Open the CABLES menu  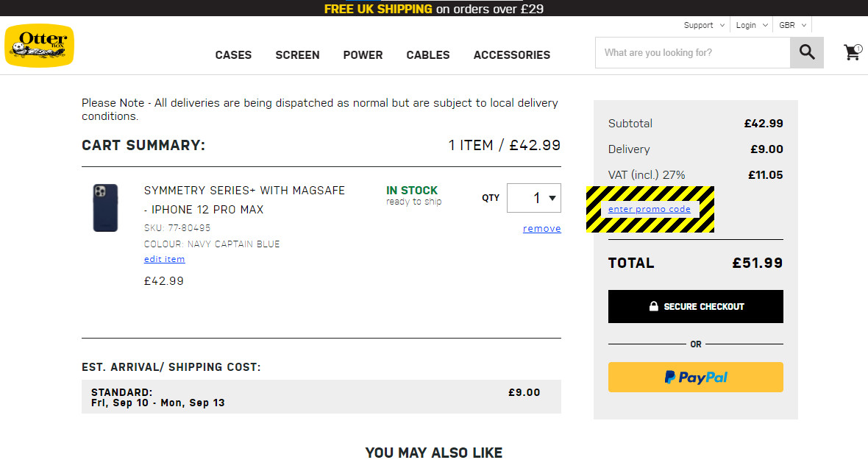(428, 55)
